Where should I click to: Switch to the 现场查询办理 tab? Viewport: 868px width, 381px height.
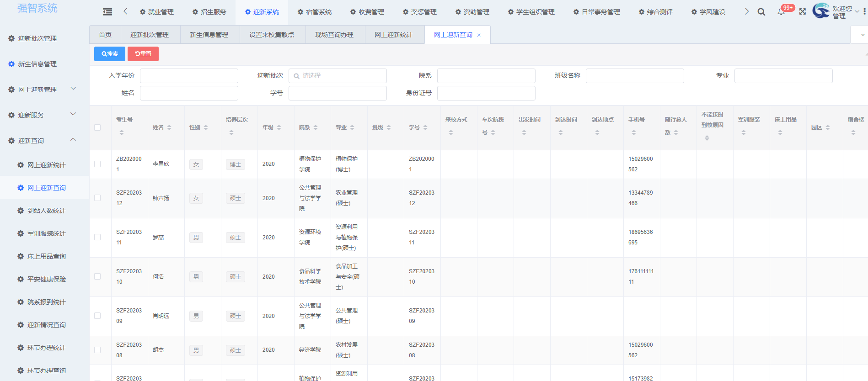pos(334,35)
